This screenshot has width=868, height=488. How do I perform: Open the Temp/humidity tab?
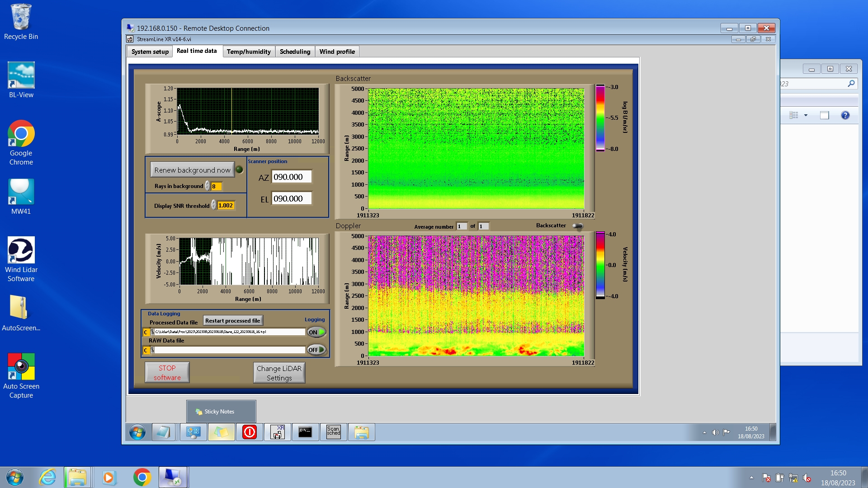tap(249, 52)
